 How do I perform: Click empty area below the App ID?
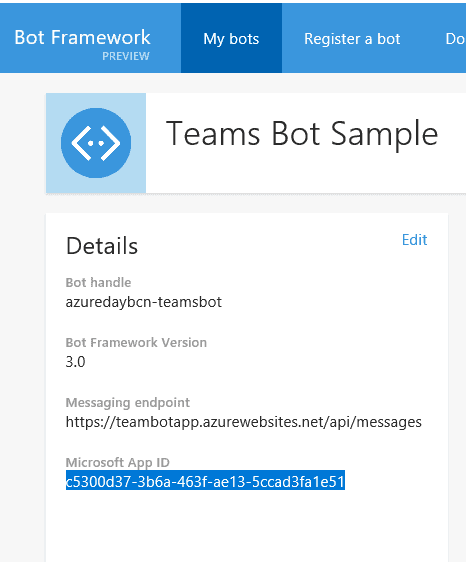click(x=247, y=527)
